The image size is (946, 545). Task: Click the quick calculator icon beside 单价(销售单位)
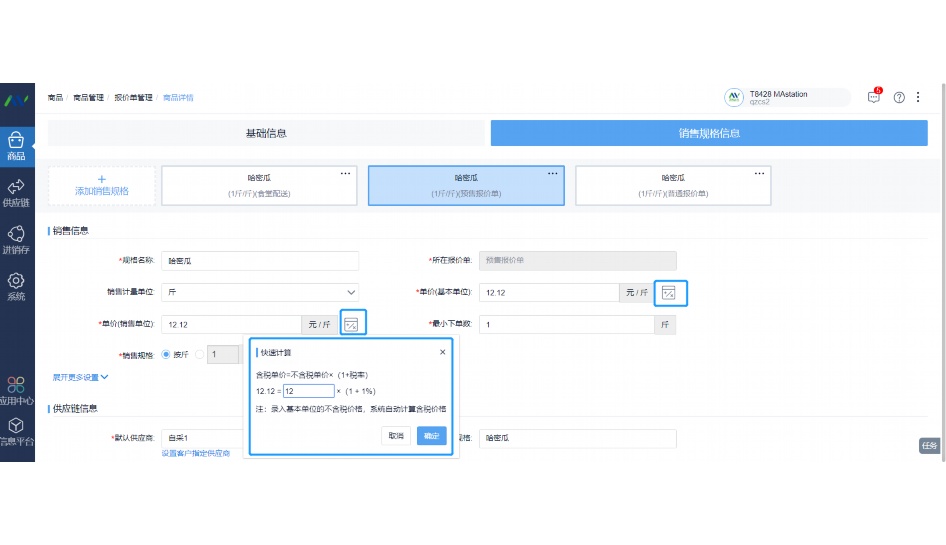click(x=351, y=324)
